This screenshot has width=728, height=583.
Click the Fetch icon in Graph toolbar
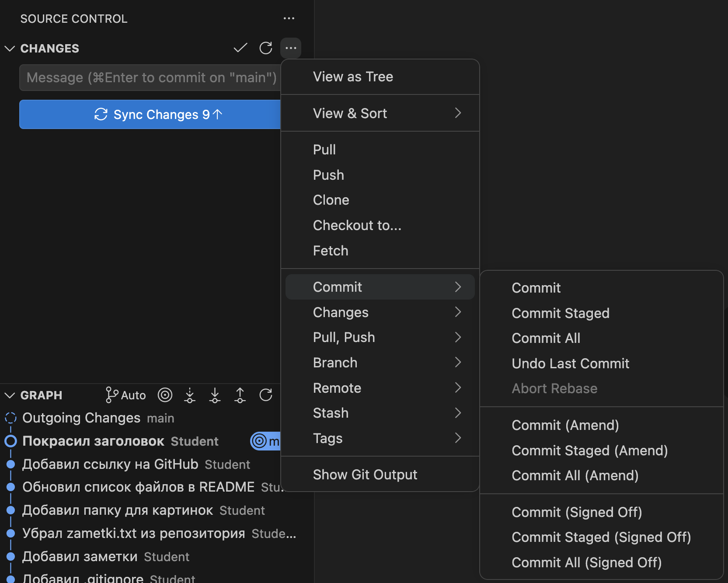190,395
